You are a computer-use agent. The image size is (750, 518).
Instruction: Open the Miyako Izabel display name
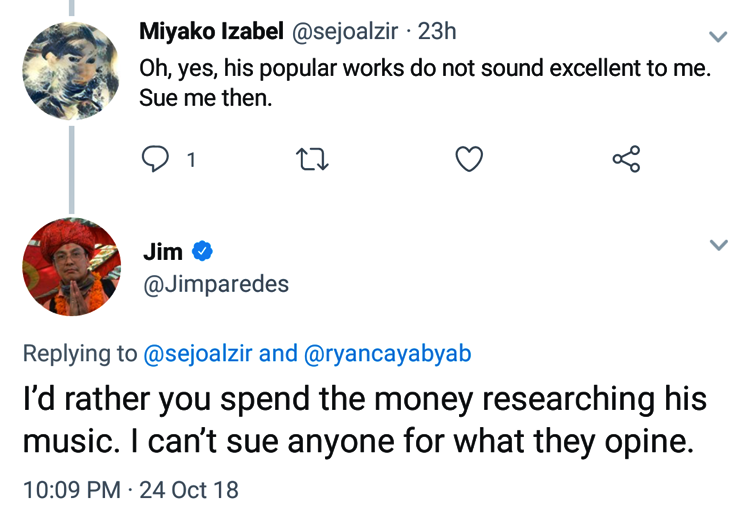211,32
